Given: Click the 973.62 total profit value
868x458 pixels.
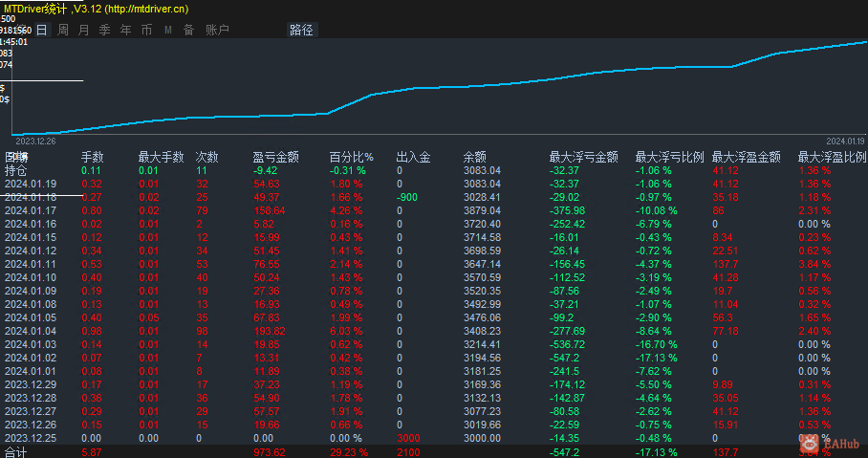Looking at the screenshot, I should click(270, 452).
